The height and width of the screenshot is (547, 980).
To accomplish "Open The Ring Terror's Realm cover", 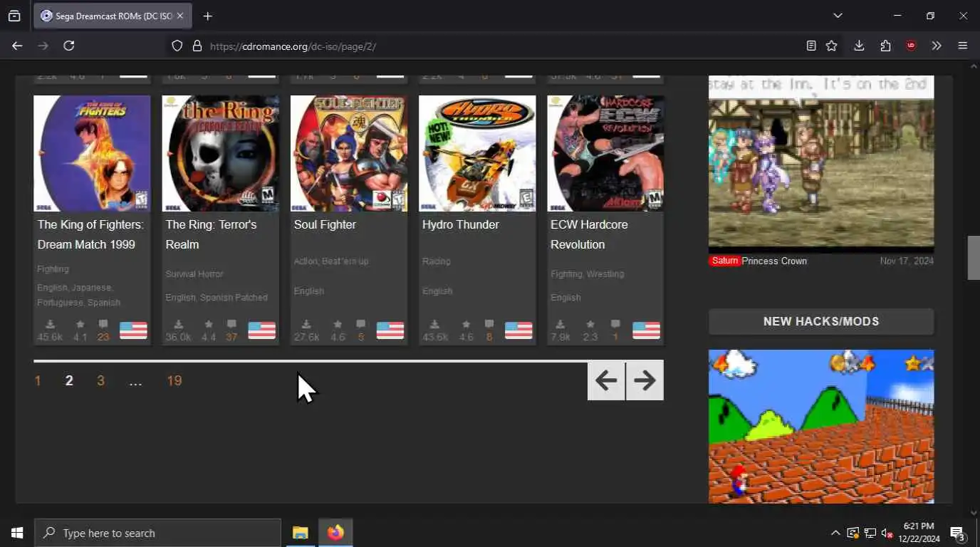I will pyautogui.click(x=221, y=153).
